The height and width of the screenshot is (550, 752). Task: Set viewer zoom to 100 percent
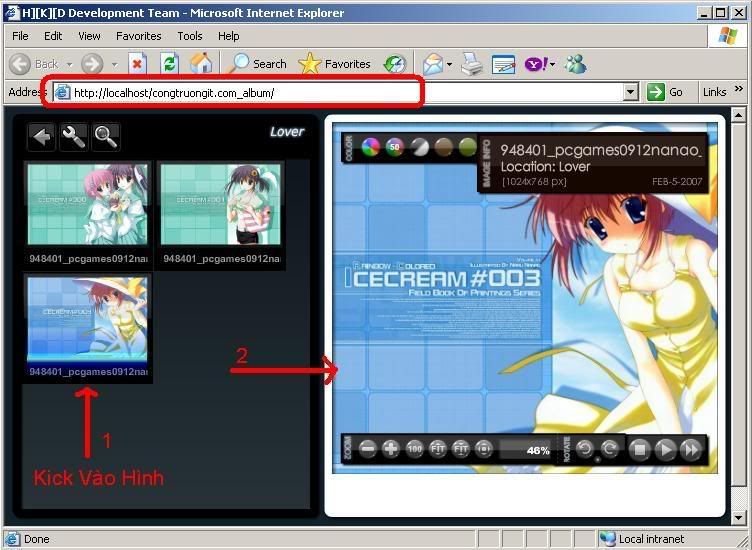coord(414,449)
